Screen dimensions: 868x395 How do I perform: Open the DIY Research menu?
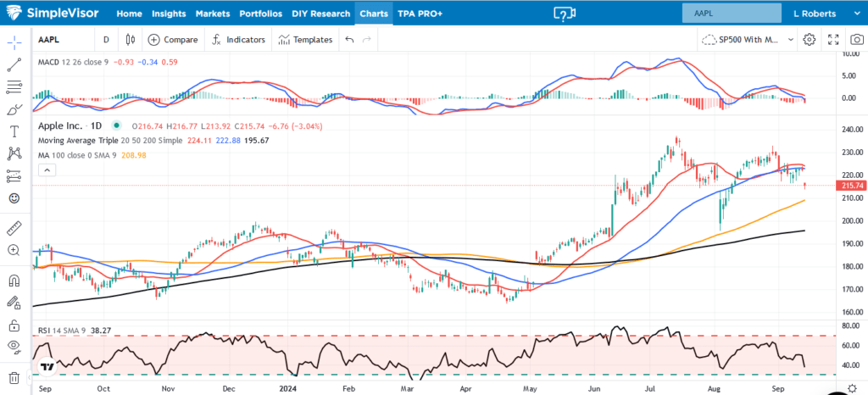321,14
